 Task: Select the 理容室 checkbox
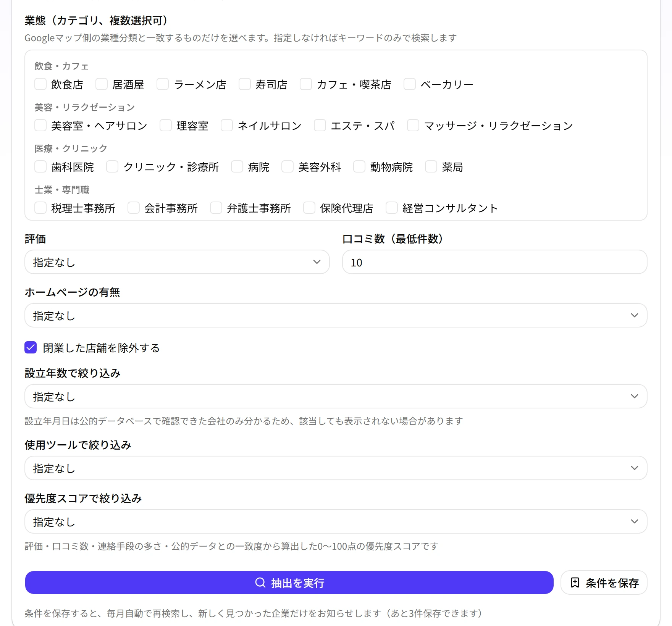click(166, 125)
